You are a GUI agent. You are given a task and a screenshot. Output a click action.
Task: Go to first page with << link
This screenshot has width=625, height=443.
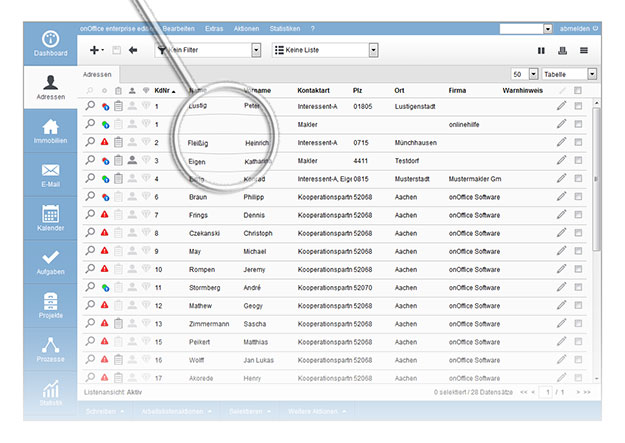pos(524,392)
